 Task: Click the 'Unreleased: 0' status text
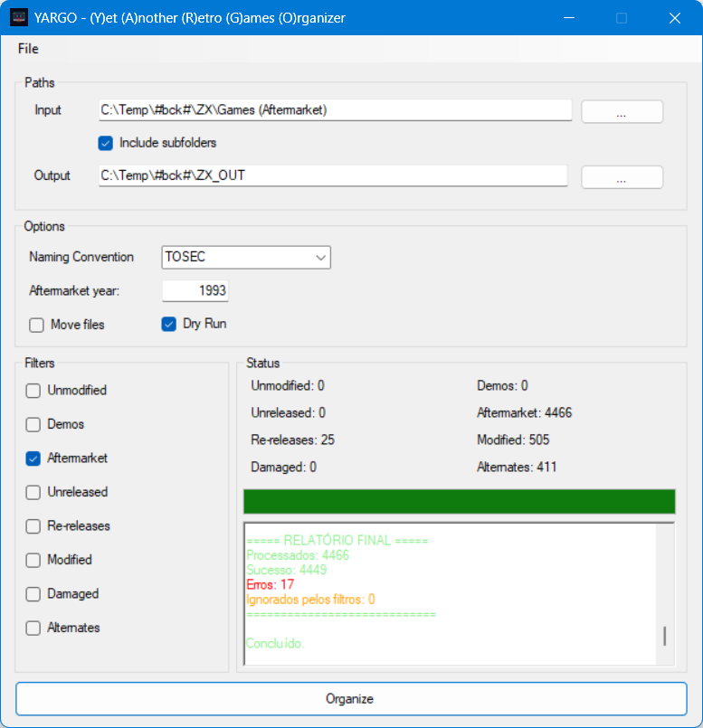coord(288,412)
